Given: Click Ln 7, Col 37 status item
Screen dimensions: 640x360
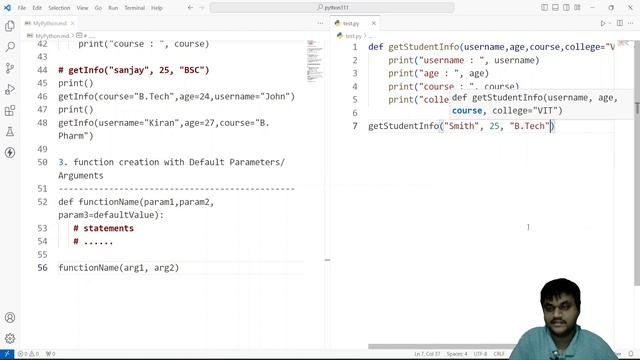Looking at the screenshot, I should 427,354.
